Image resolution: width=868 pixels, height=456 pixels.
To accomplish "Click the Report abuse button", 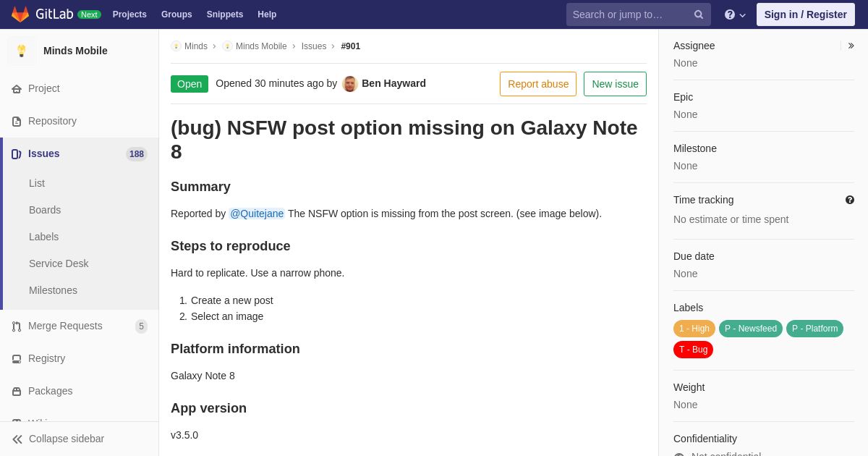I will click(x=538, y=84).
